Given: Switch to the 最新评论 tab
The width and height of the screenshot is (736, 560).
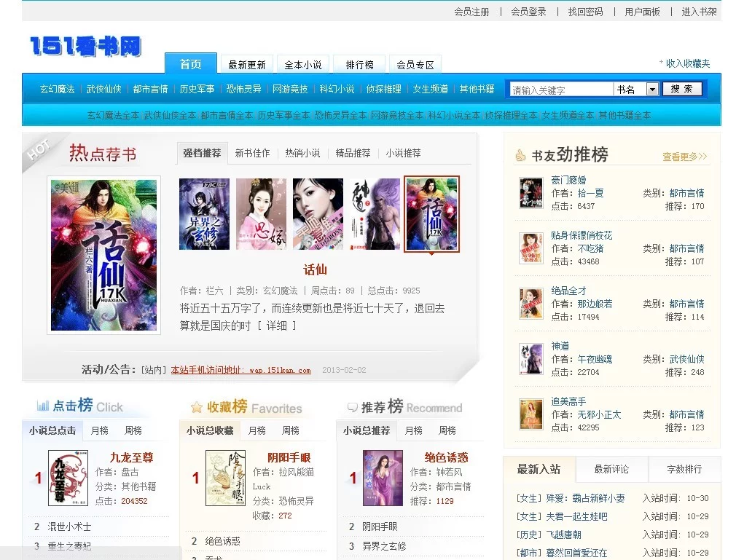Looking at the screenshot, I should [611, 469].
